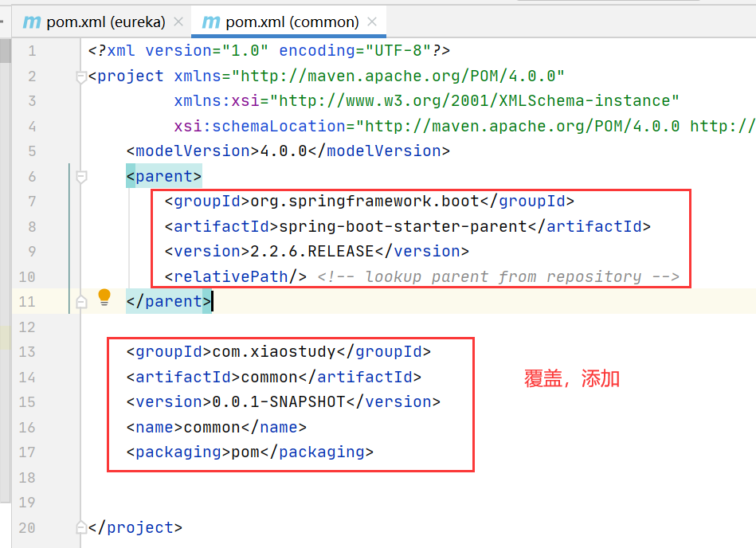Click spring-boot-starter-parent artifactId text

point(403,226)
